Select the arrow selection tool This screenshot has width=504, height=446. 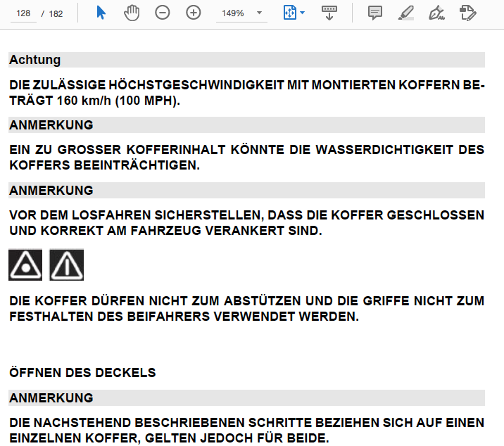(x=101, y=13)
